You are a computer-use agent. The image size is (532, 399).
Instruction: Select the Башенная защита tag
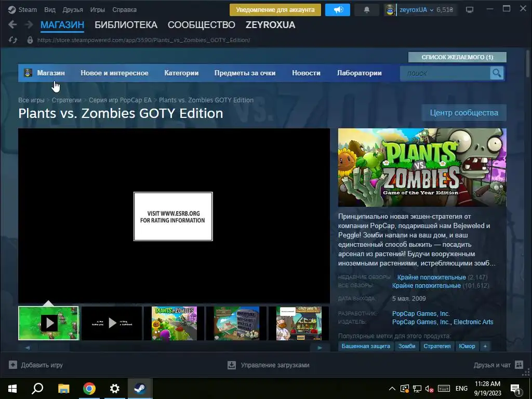pos(366,346)
